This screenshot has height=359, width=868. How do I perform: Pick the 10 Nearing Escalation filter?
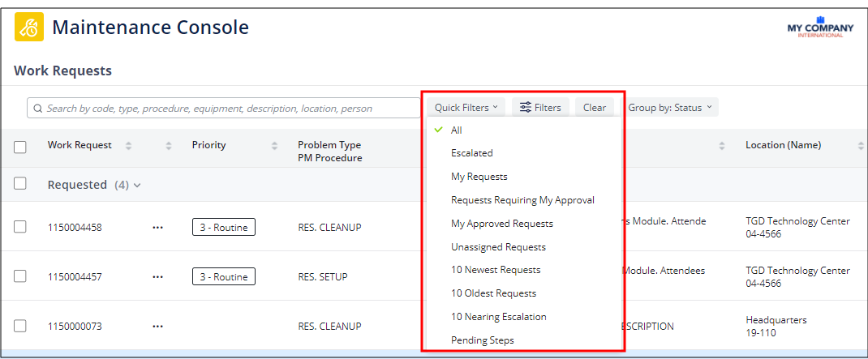pyautogui.click(x=498, y=317)
